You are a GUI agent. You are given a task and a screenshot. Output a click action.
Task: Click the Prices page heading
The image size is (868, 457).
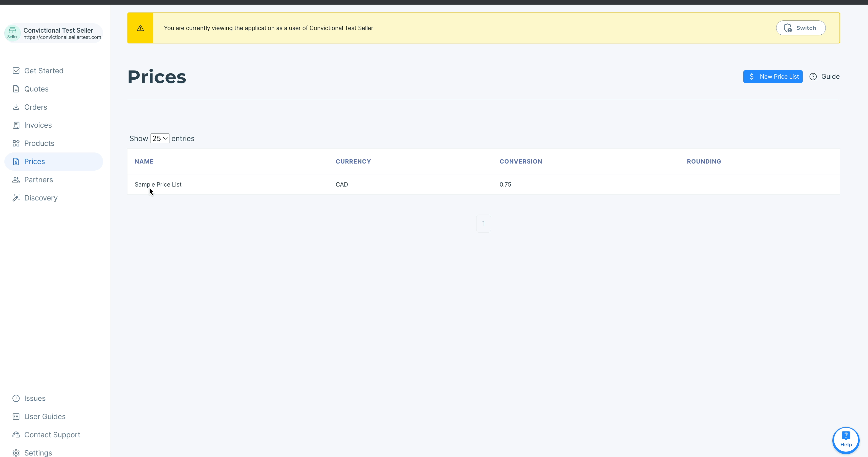[x=157, y=77]
